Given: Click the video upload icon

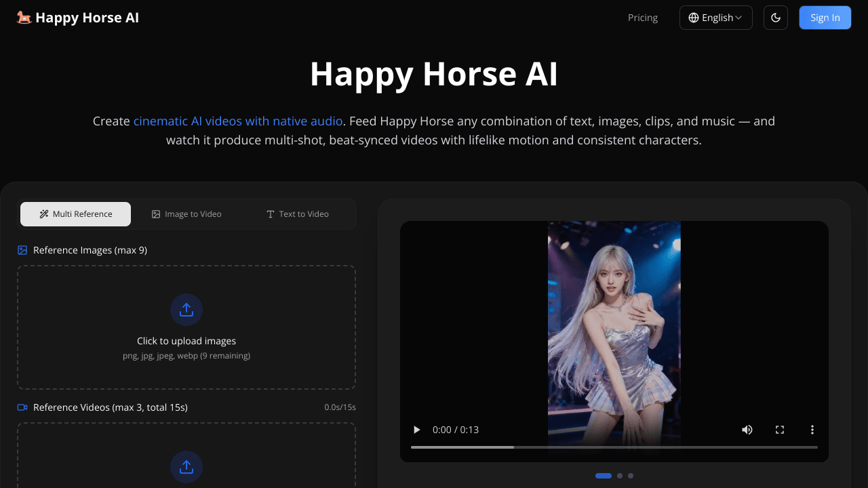Looking at the screenshot, I should [186, 467].
